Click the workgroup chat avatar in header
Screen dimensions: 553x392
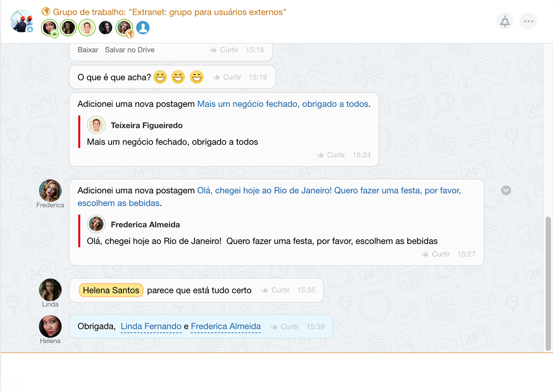(22, 21)
